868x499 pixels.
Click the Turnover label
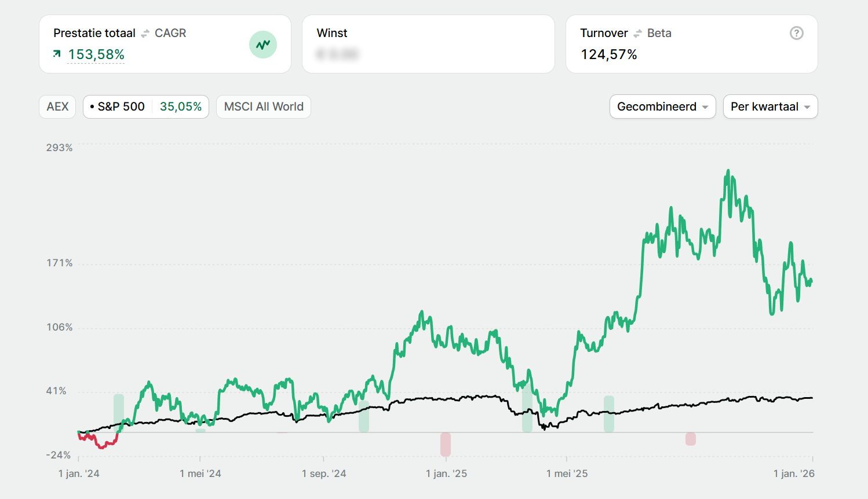[x=604, y=33]
